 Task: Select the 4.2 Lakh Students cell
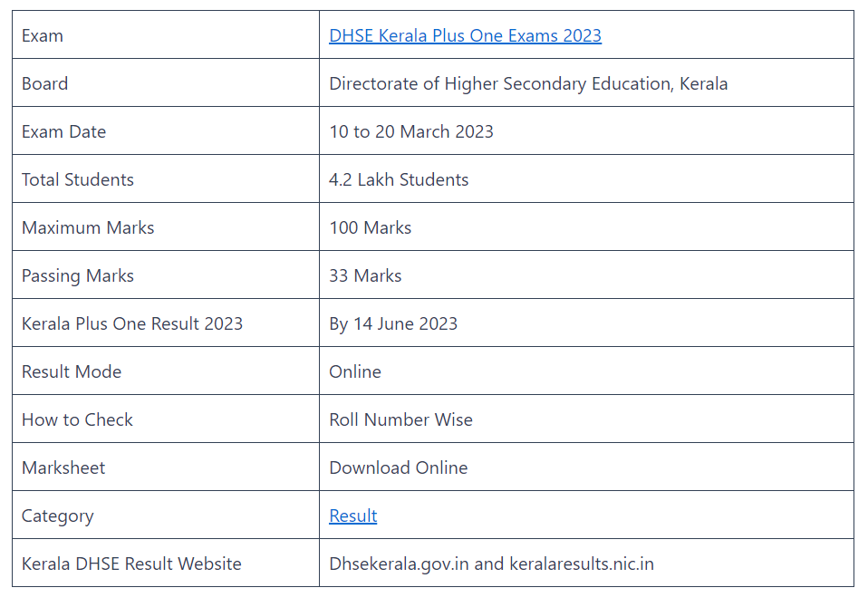pos(399,179)
